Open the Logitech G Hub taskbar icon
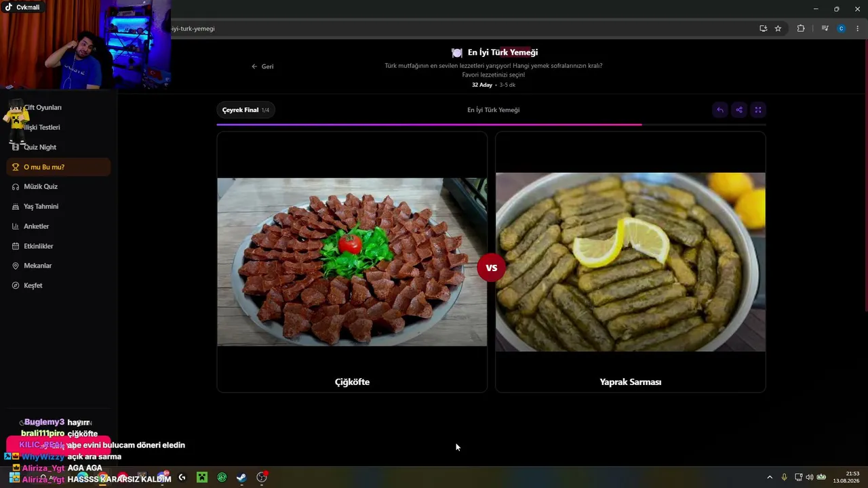The image size is (868, 488). tap(182, 478)
